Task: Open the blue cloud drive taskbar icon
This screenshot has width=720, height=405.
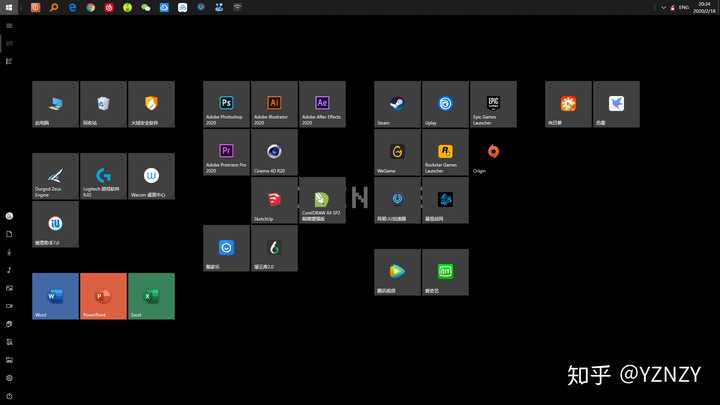Action: click(x=164, y=7)
